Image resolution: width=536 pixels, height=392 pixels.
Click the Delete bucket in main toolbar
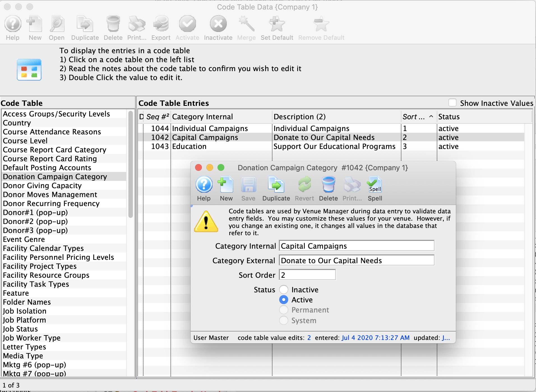[113, 24]
